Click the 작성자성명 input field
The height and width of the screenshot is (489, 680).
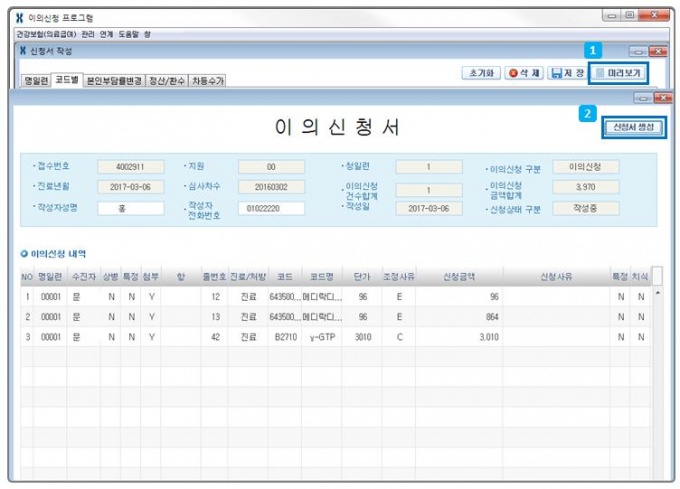131,208
